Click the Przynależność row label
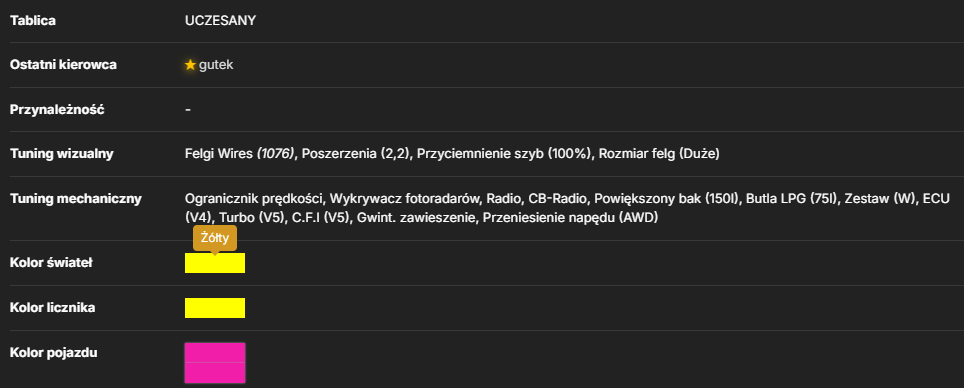 tap(57, 109)
